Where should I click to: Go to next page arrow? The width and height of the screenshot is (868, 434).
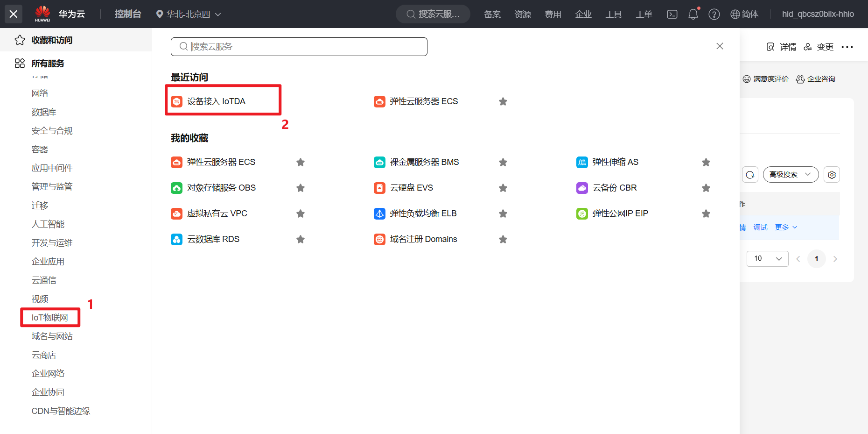tap(835, 259)
